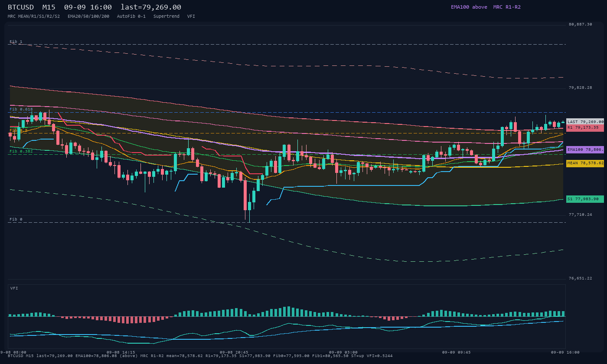Click the Fib 0.5 level label

(x=19, y=130)
